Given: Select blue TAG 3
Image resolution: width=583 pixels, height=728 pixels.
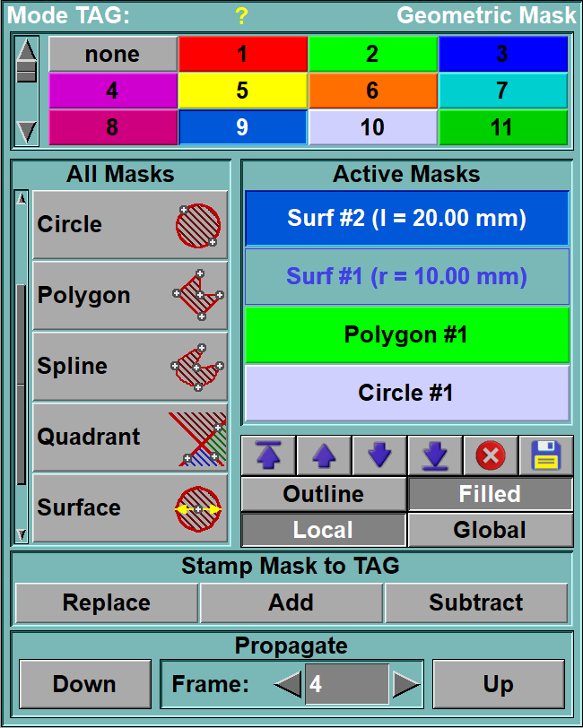Looking at the screenshot, I should tap(503, 54).
